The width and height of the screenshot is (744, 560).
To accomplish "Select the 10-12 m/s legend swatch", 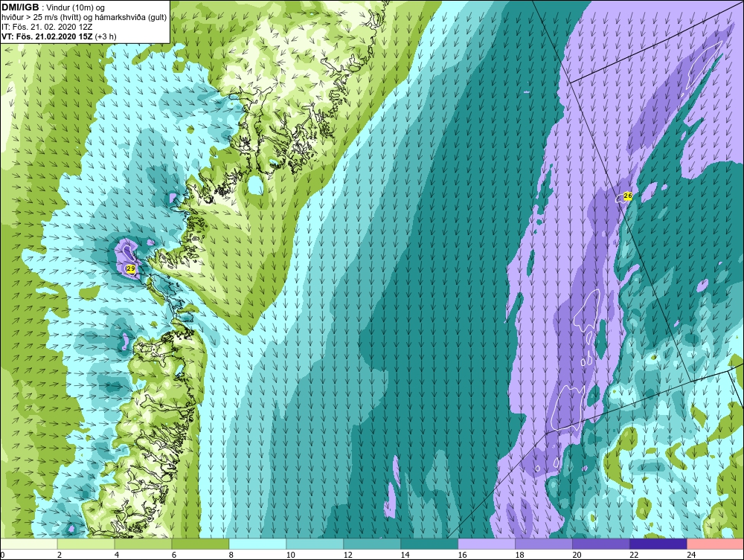I will 315,544.
